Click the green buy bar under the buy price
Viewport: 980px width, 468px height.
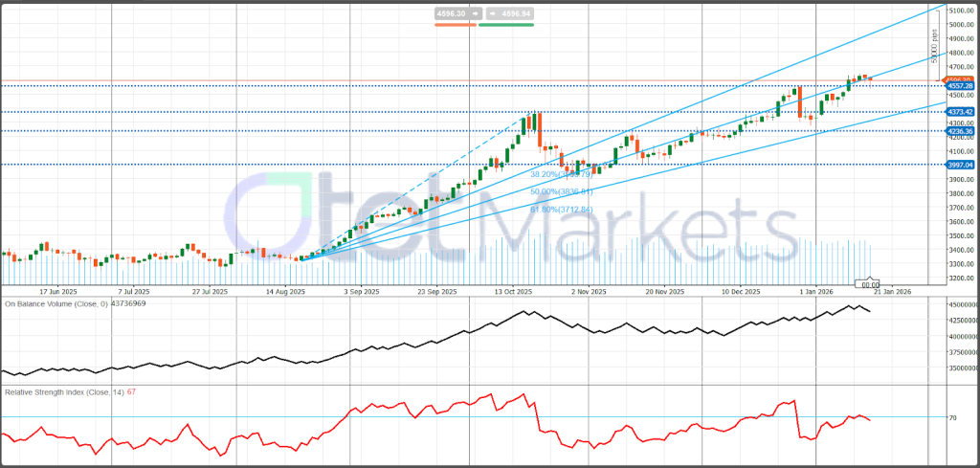pos(507,25)
